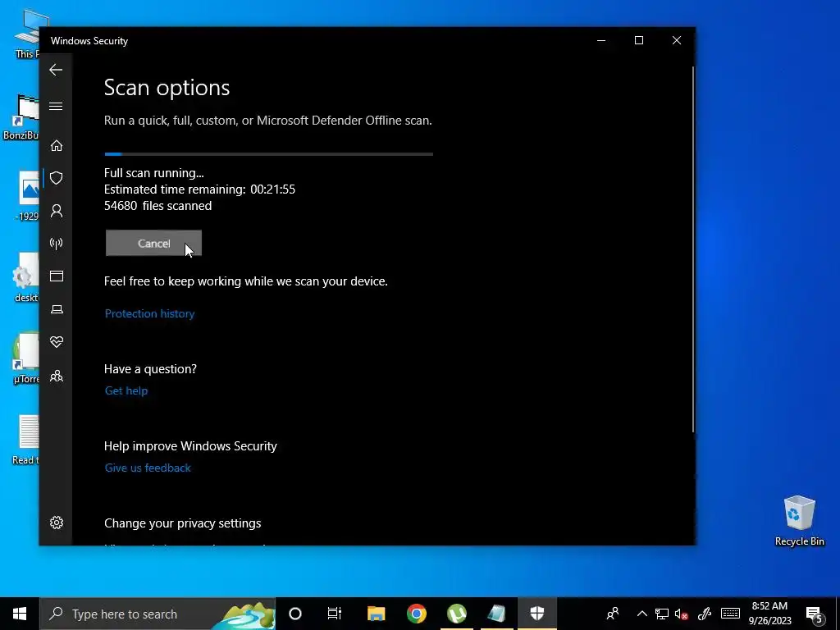
Task: Select the Recycle Bin desktop icon
Action: (799, 520)
